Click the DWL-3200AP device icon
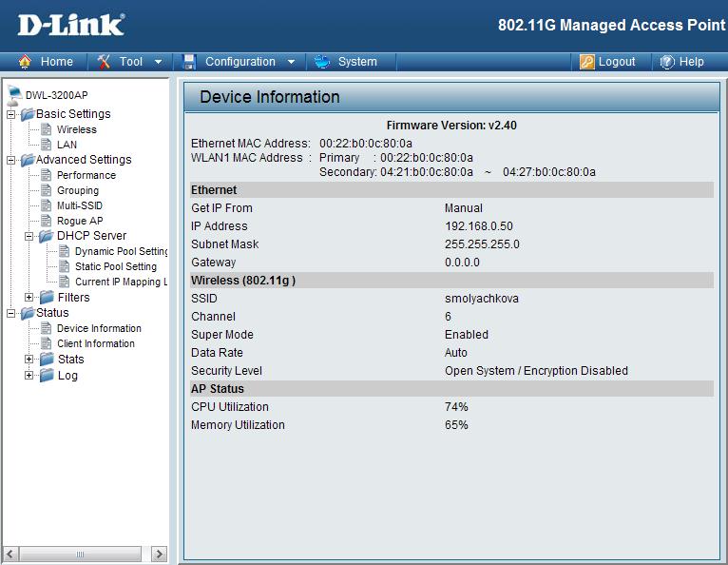 (14, 95)
